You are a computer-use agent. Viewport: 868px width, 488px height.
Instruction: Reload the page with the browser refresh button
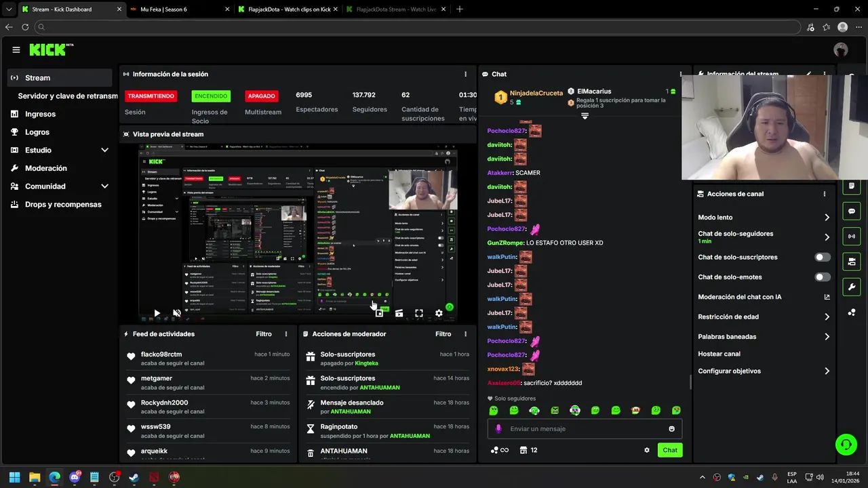point(25,27)
